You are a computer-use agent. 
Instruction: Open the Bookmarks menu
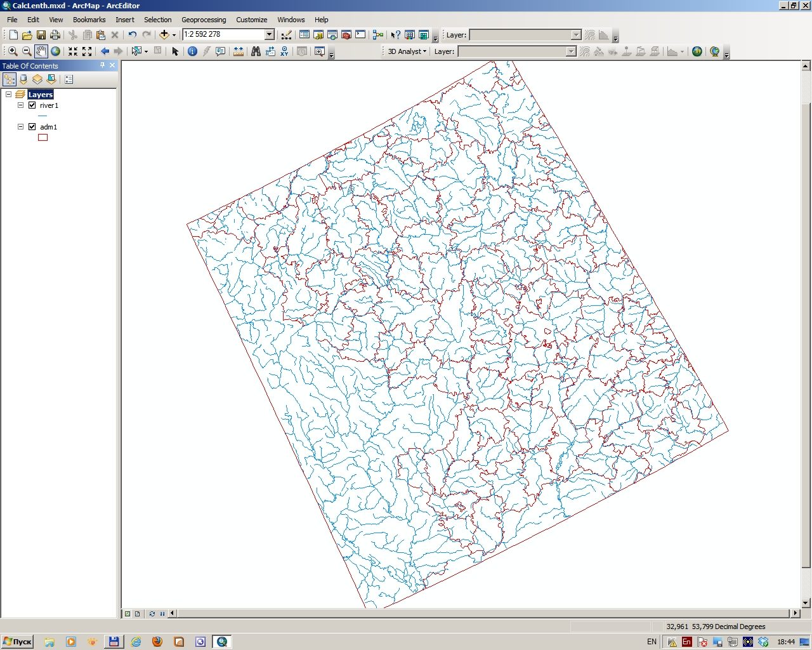(x=89, y=20)
